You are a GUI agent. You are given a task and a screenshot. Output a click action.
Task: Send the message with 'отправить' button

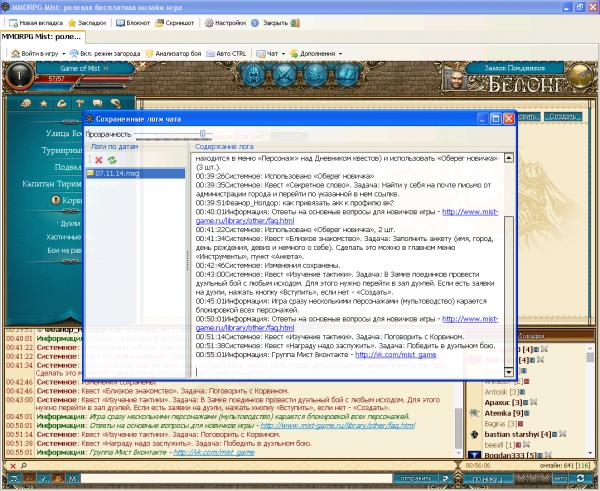click(x=416, y=478)
